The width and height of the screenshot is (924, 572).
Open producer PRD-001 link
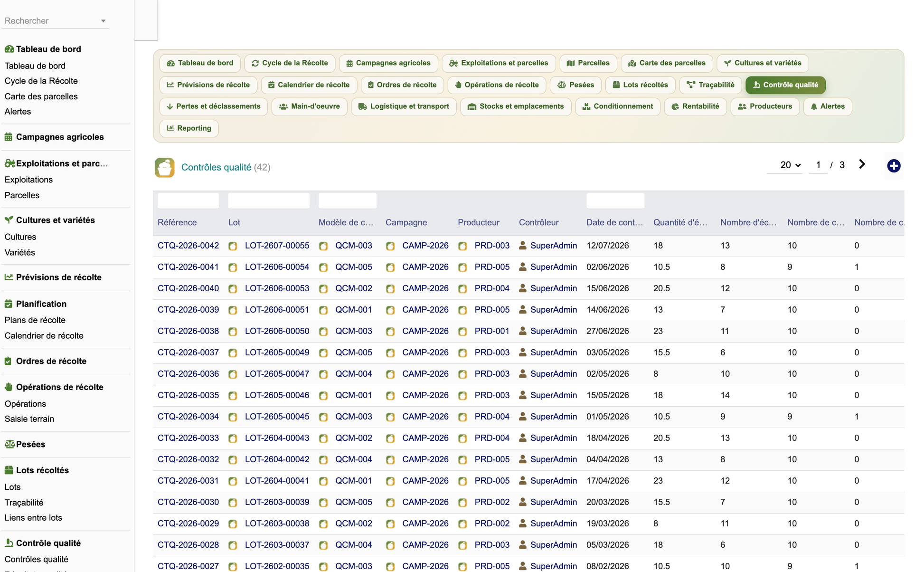492,331
